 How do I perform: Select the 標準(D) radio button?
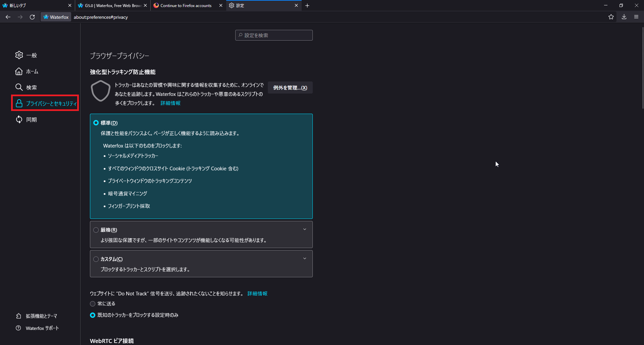point(96,123)
